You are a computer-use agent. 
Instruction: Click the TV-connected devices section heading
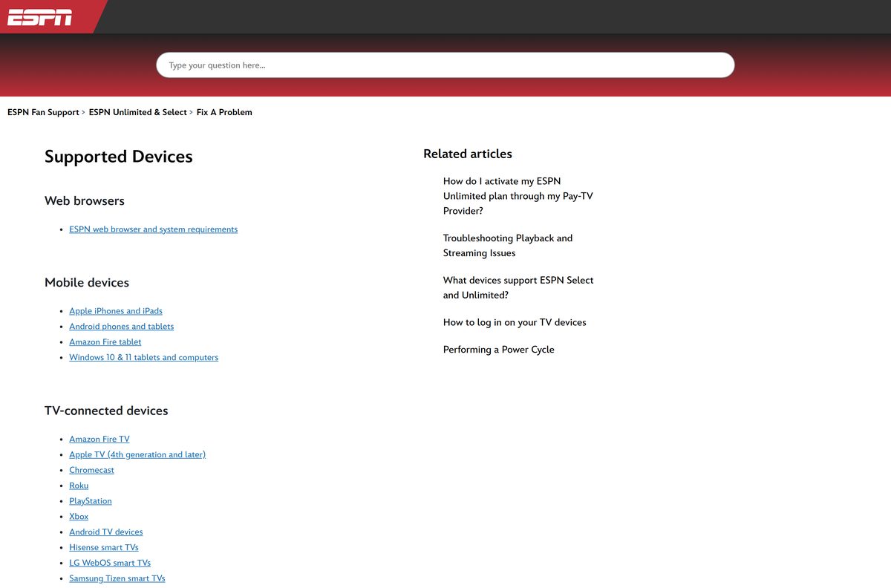click(x=106, y=411)
